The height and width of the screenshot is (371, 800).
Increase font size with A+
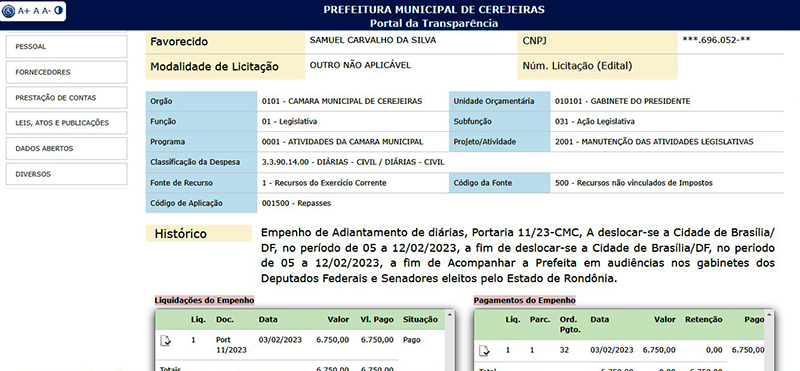click(24, 10)
